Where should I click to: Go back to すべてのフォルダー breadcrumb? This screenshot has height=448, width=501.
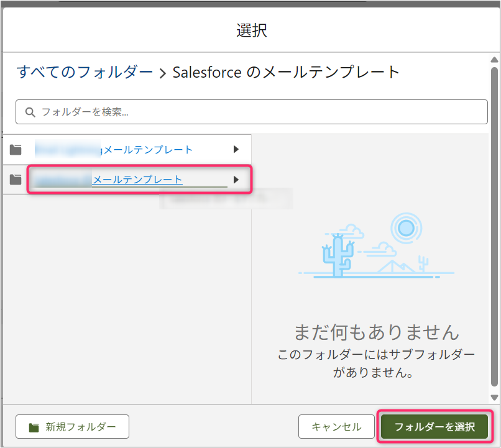click(85, 72)
